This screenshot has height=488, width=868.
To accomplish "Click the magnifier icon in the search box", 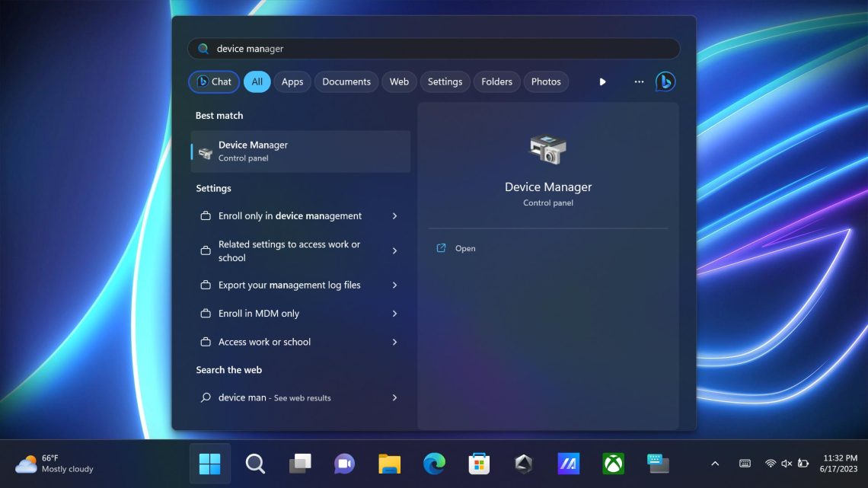I will pos(203,49).
